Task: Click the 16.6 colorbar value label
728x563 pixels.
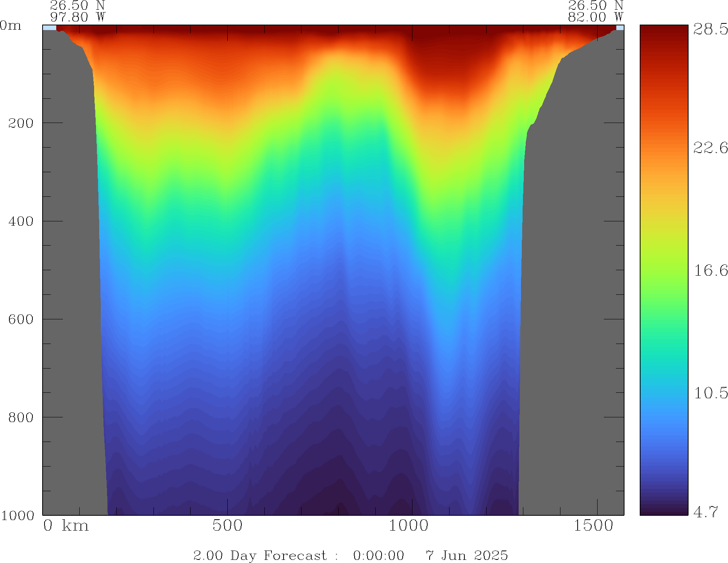Action: click(x=710, y=270)
